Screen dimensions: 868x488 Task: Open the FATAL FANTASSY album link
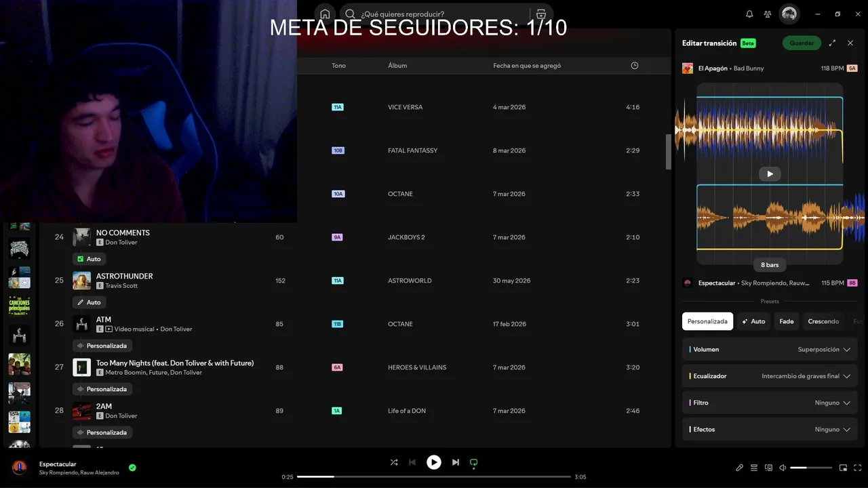coord(413,150)
